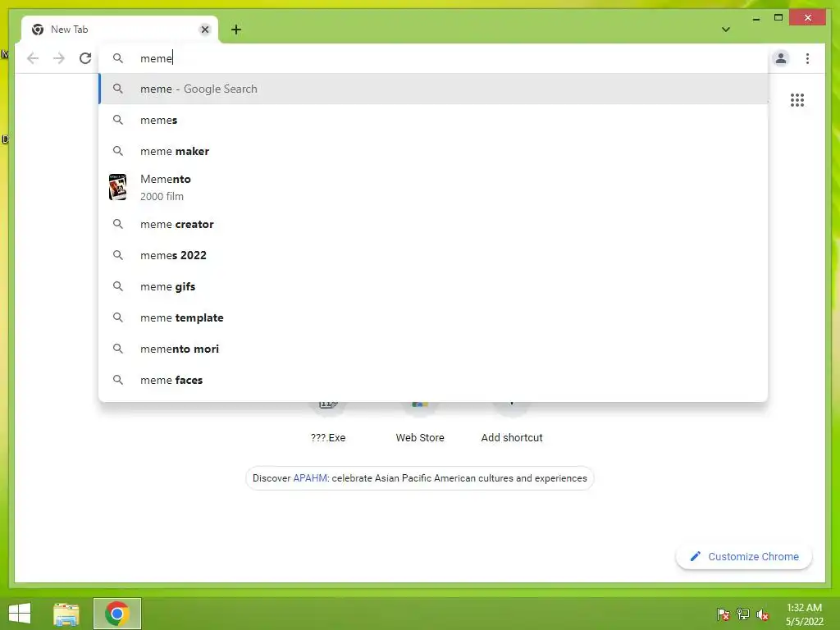840x630 pixels.
Task: Click the search magnifier icon in the address bar
Action: tap(118, 58)
